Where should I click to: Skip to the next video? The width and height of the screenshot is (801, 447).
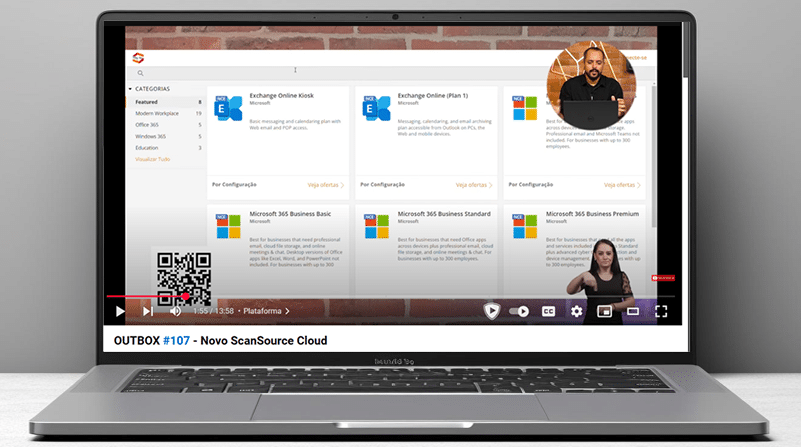tap(148, 311)
